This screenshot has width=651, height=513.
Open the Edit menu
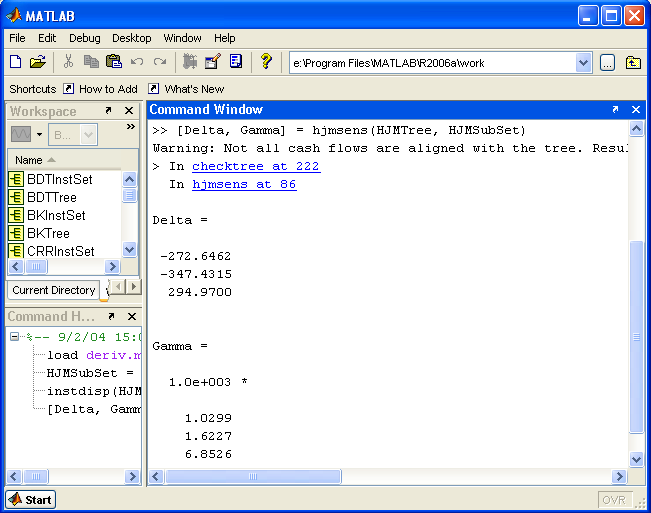point(47,38)
